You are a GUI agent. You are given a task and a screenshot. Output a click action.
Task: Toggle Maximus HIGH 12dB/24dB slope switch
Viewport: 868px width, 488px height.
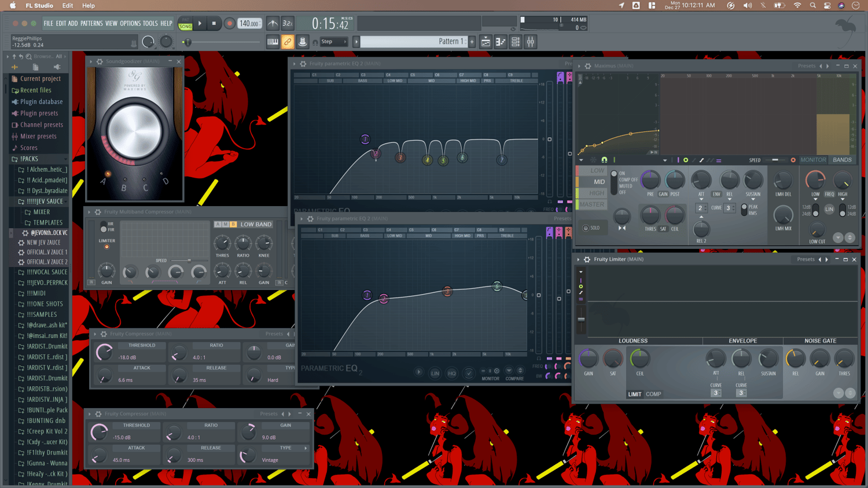pyautogui.click(x=842, y=210)
